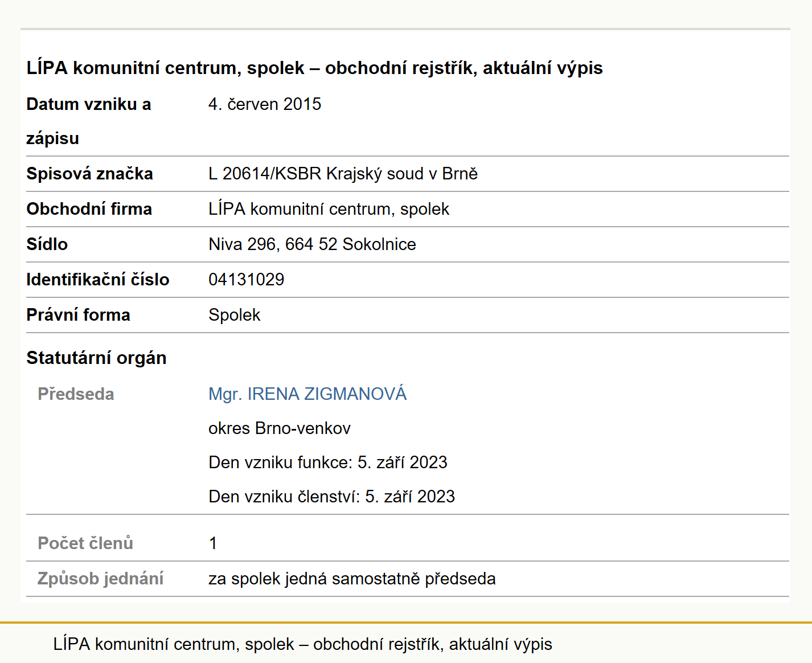Click the 'Obchodní firma' label

tap(89, 209)
